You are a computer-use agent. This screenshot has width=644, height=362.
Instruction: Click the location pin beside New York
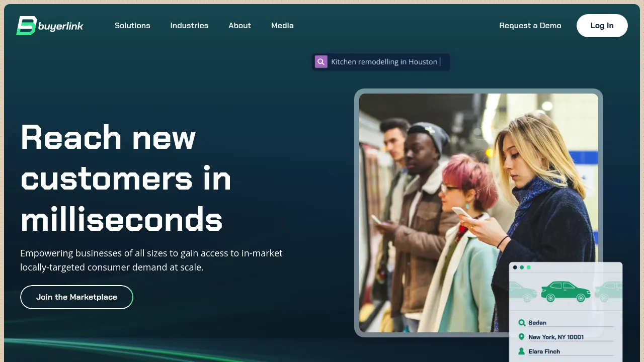(x=522, y=337)
